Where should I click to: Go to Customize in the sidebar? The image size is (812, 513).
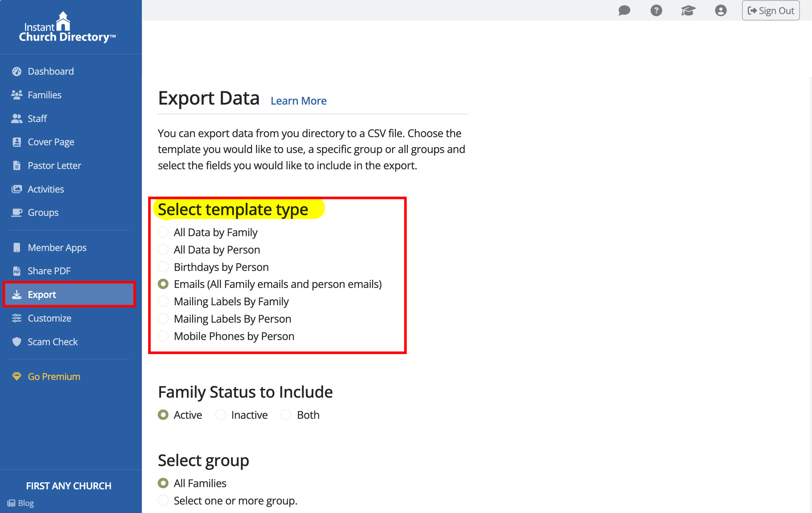click(x=49, y=318)
